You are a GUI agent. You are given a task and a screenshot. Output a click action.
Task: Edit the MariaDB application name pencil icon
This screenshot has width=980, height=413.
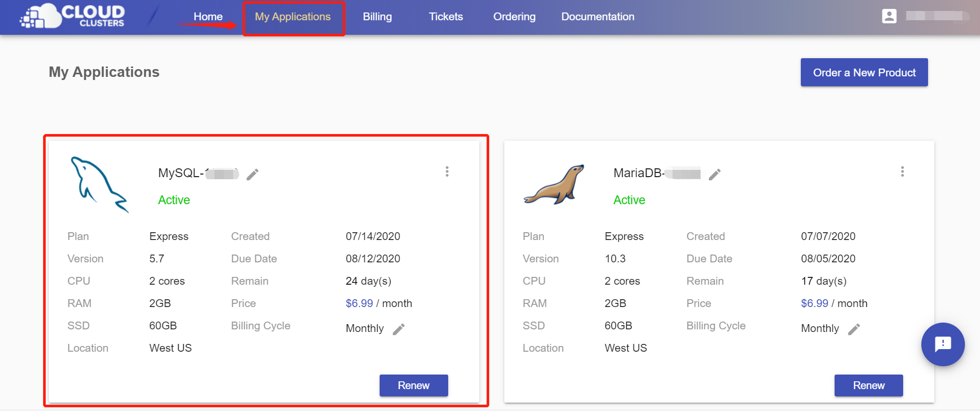(x=715, y=174)
